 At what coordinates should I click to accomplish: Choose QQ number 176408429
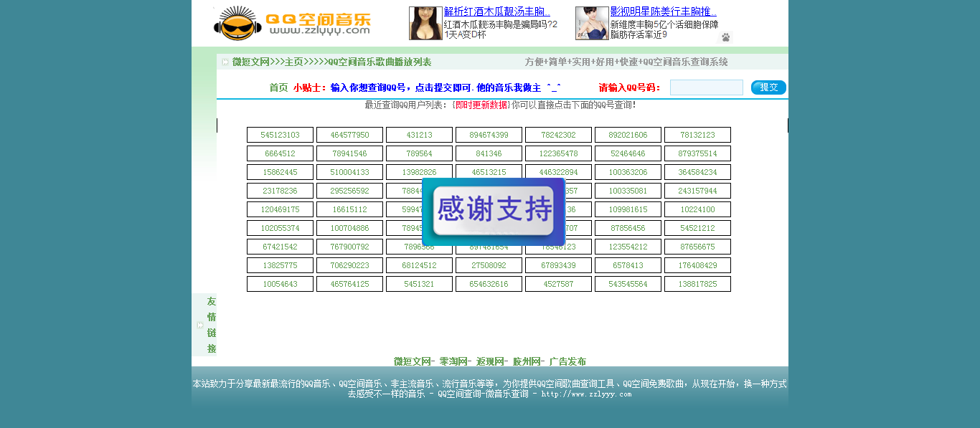pyautogui.click(x=697, y=265)
